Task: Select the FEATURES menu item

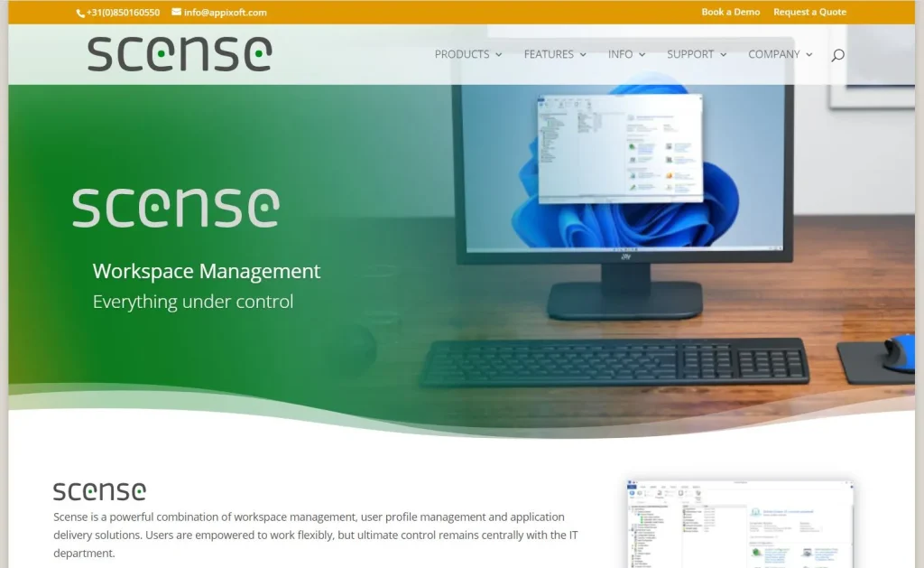Action: point(549,54)
